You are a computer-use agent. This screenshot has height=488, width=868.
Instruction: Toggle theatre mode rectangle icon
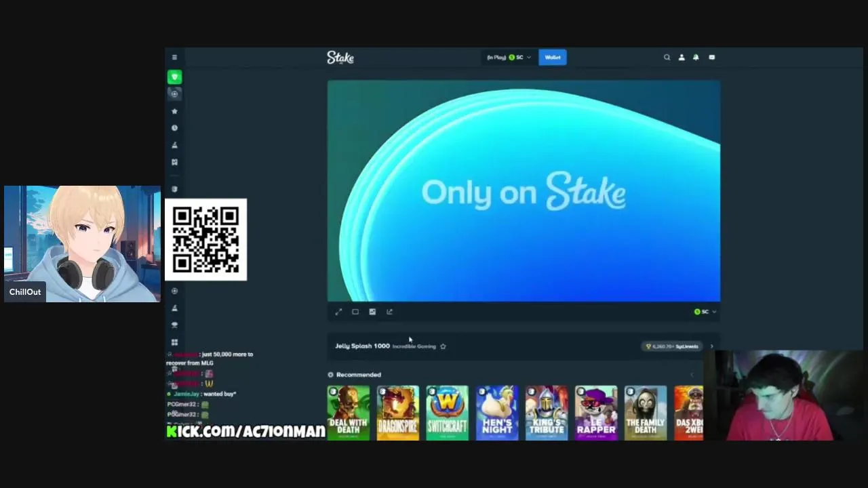[x=355, y=312]
